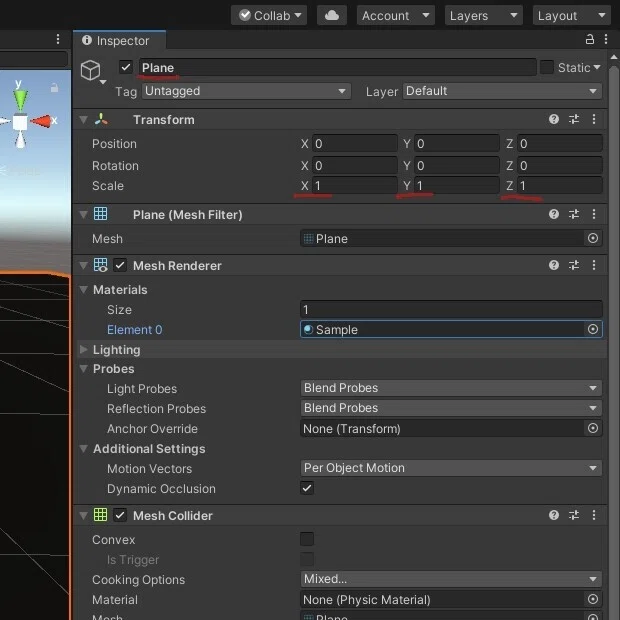The image size is (620, 620).
Task: Click the Position Z field
Action: tap(560, 144)
